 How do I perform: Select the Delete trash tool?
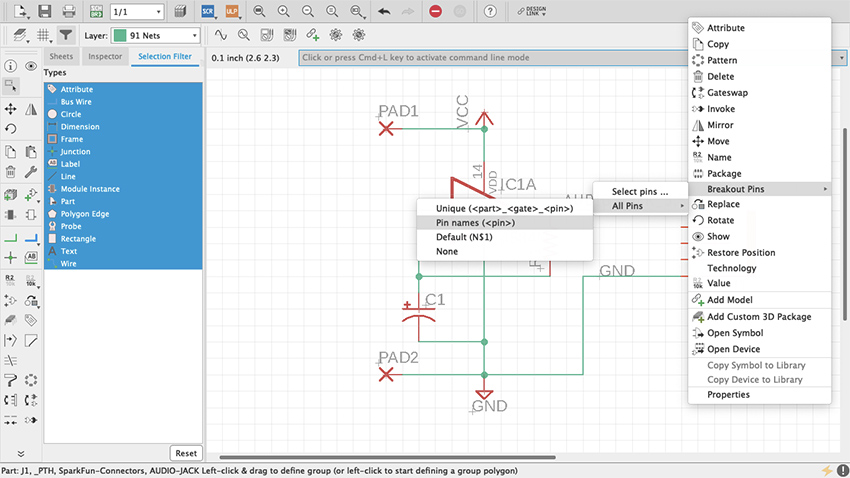(x=10, y=172)
